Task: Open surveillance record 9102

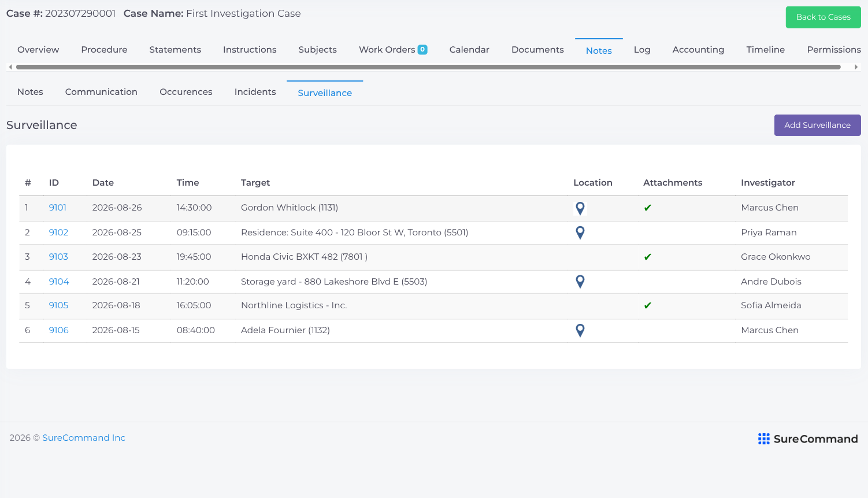Action: (58, 233)
